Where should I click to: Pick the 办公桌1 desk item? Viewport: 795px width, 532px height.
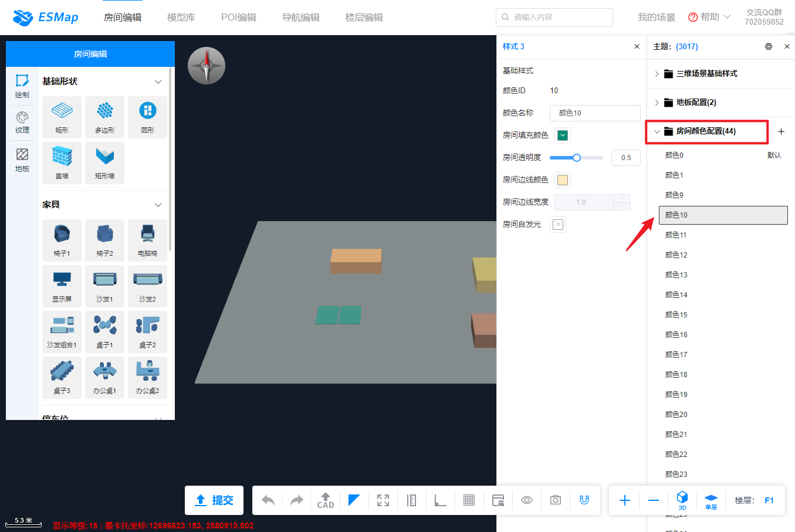(x=104, y=378)
